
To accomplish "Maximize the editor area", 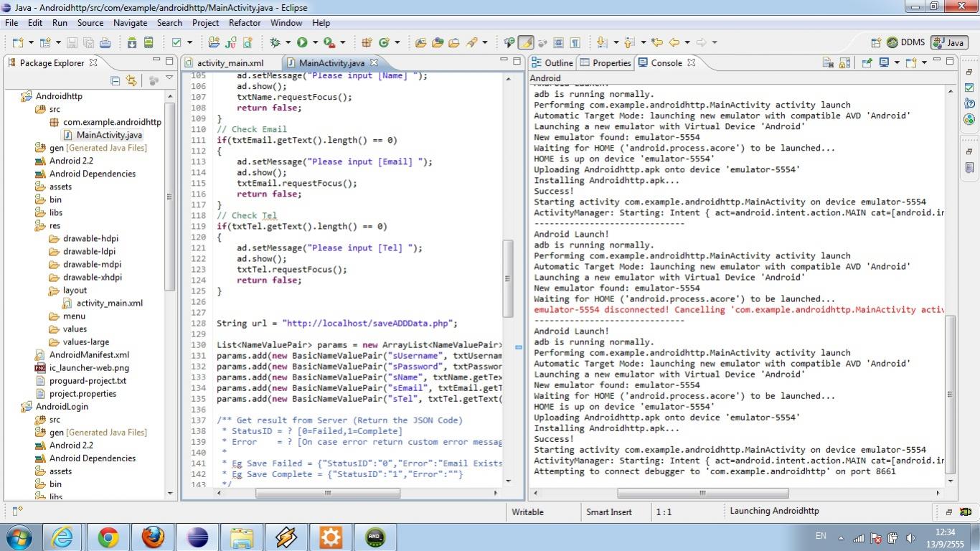I will (x=517, y=61).
